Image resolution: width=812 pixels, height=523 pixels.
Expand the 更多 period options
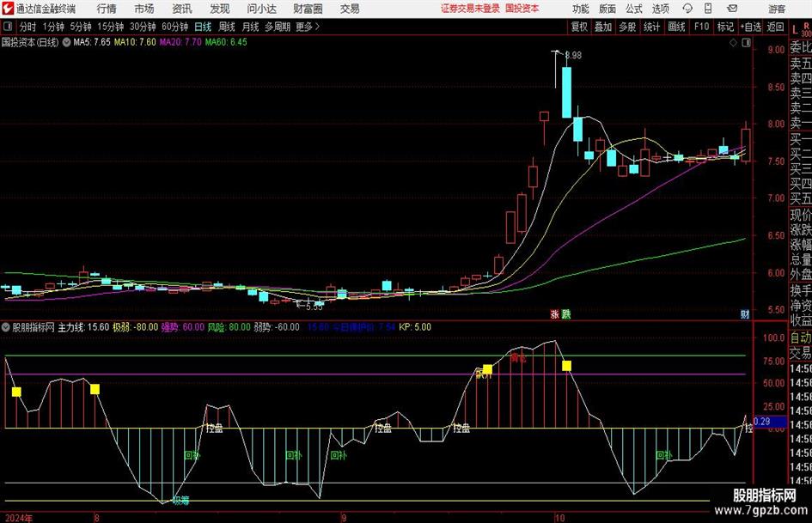(x=308, y=27)
